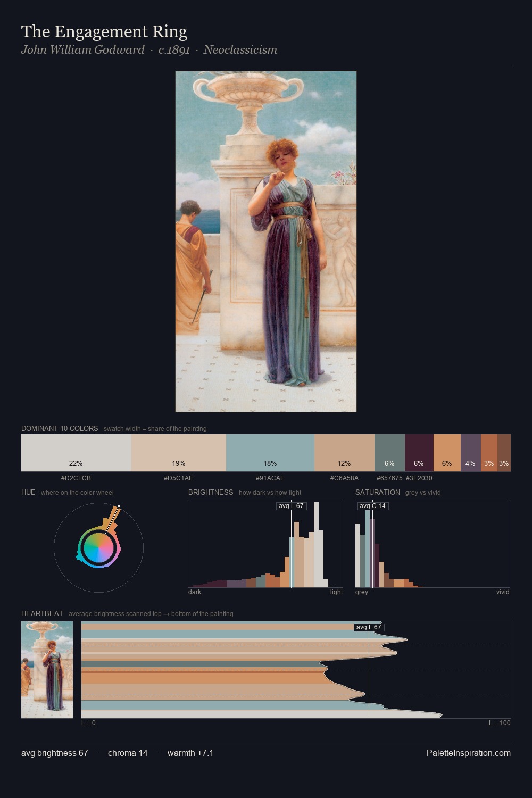Click the warmth +7.1 footer stat
Screen dimensions: 532x798
tap(190, 753)
